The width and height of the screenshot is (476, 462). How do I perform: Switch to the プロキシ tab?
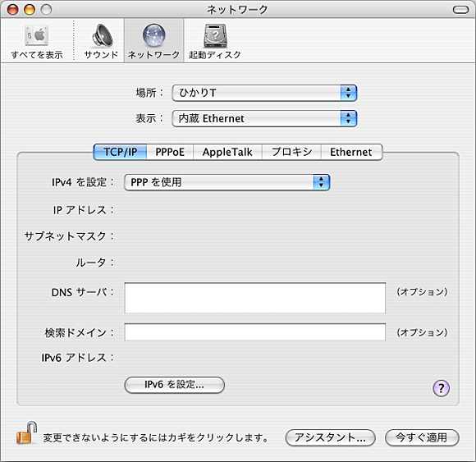pos(291,152)
